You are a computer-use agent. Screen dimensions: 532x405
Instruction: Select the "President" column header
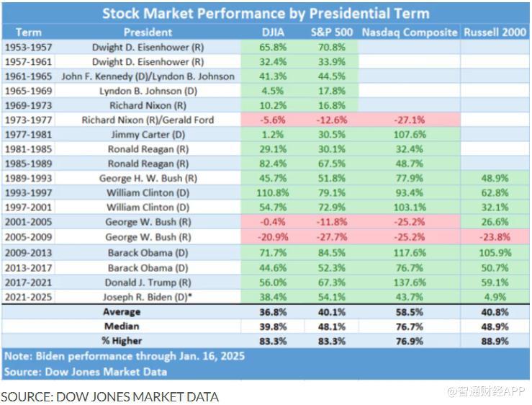tap(148, 32)
